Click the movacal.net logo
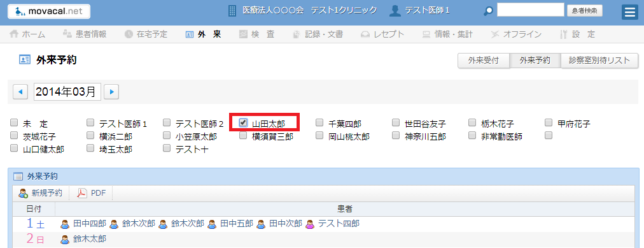The width and height of the screenshot is (644, 248). [49, 11]
